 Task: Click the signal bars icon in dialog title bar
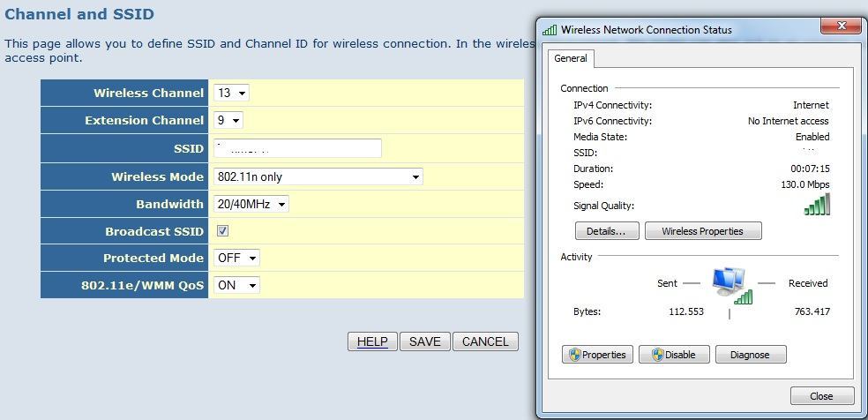pos(550,29)
